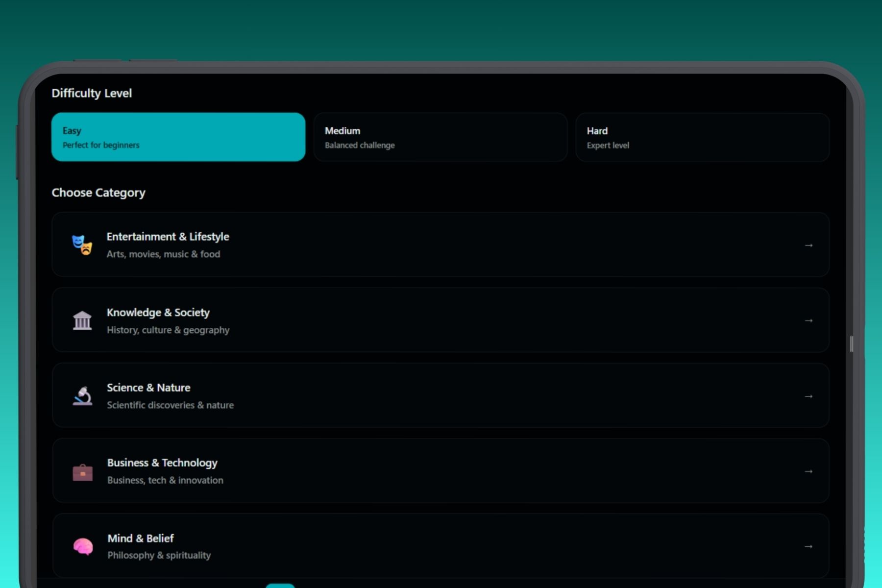The height and width of the screenshot is (588, 882).
Task: Open the Entertainment & Lifestyle category title
Action: click(x=168, y=237)
